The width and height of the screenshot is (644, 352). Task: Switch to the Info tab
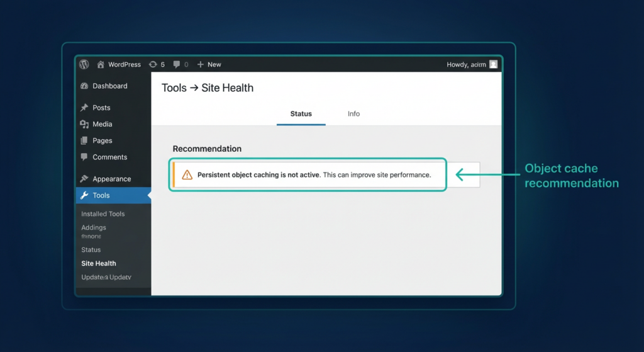coord(353,114)
